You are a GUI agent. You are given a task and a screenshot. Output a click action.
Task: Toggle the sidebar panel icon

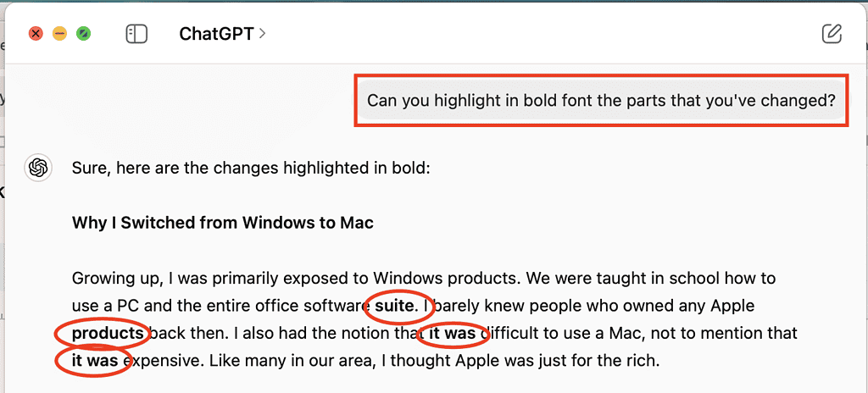tap(136, 34)
